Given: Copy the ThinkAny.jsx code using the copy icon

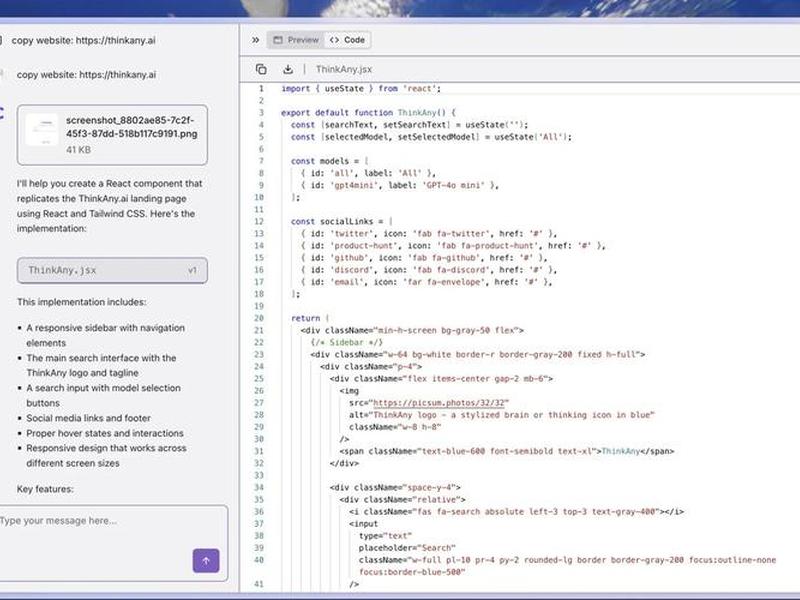Looking at the screenshot, I should point(261,69).
